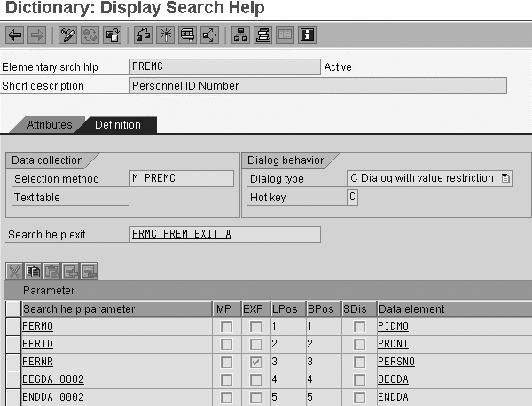Click the Information 'i' toolbar icon
Viewport: 532px width, 406px height.
(308, 35)
